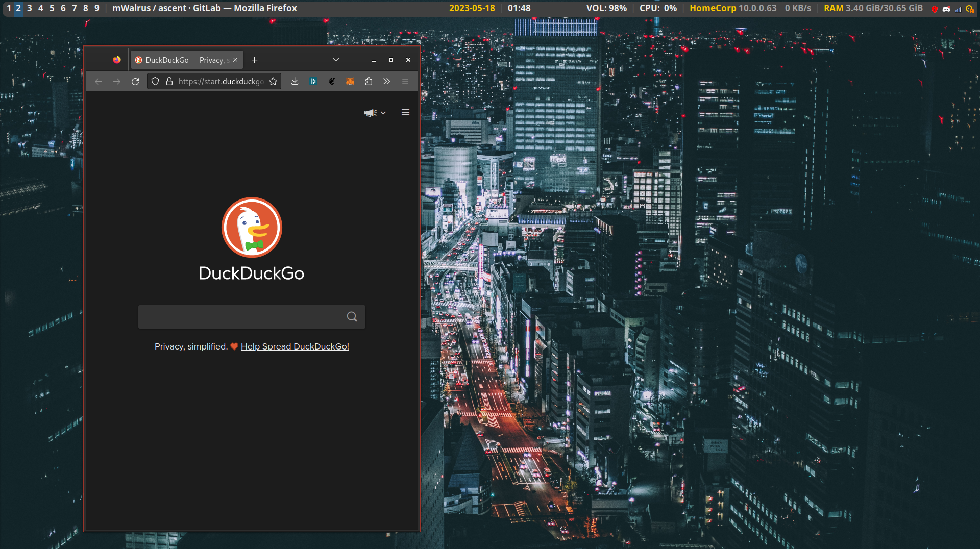Show more tools overflow chevron
980x549 pixels.
pos(387,81)
